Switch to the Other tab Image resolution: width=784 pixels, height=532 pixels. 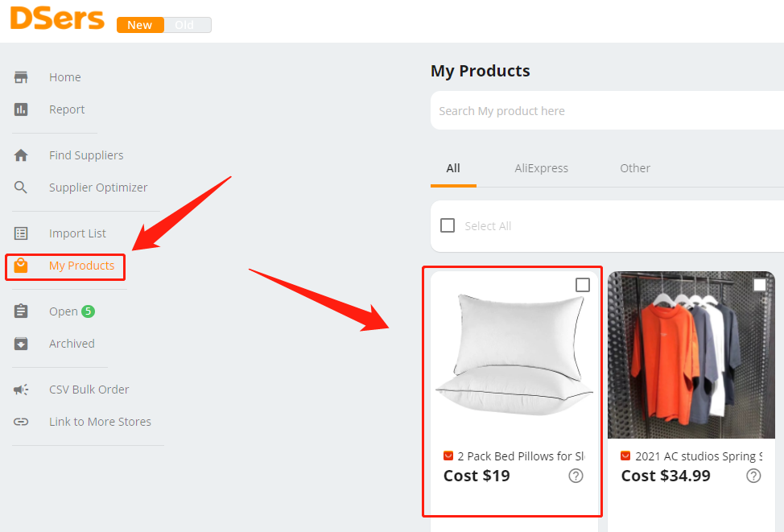point(635,168)
